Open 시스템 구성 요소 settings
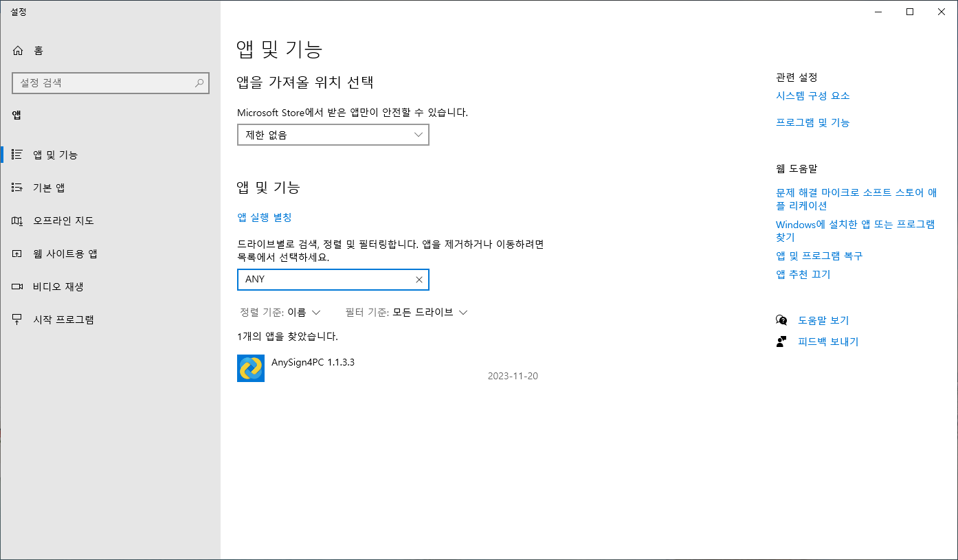The width and height of the screenshot is (958, 560). point(812,96)
